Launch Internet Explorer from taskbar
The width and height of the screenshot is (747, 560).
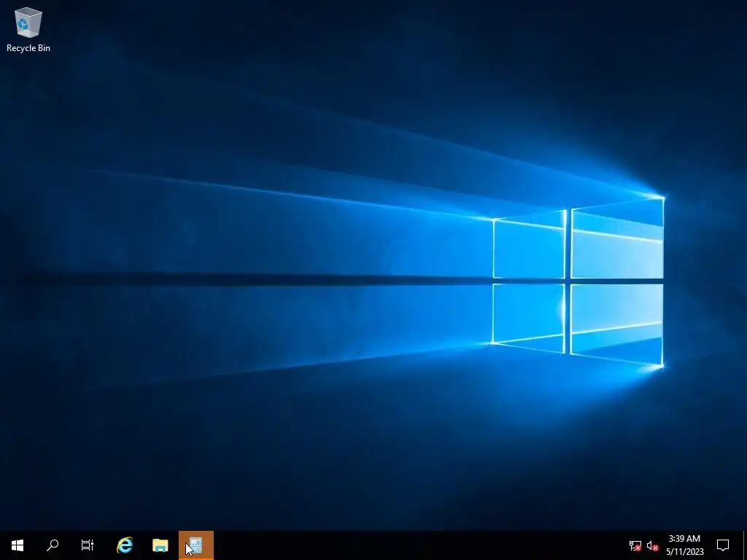tap(125, 545)
